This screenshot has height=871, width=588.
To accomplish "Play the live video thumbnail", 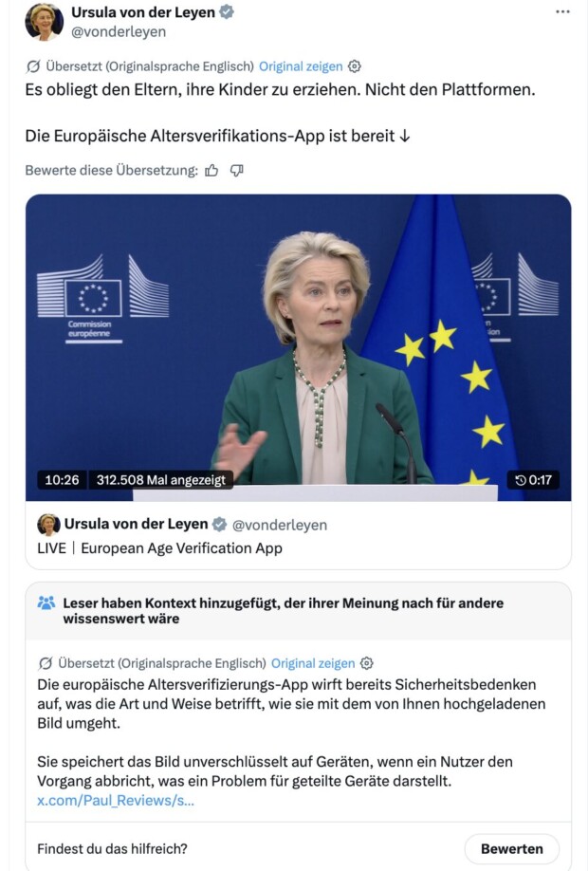I will [x=298, y=347].
